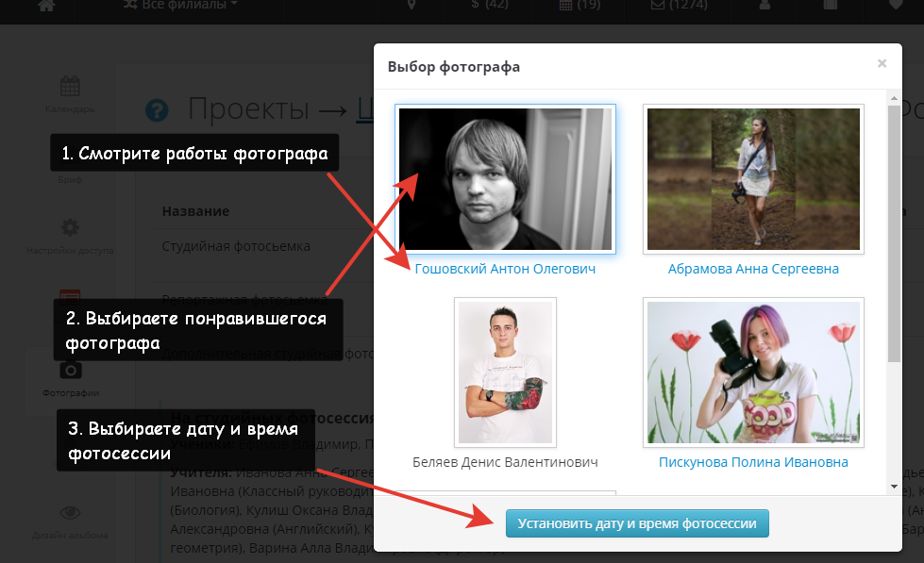
Task: Click the Выбор фотографа dialog title
Action: coord(454,67)
